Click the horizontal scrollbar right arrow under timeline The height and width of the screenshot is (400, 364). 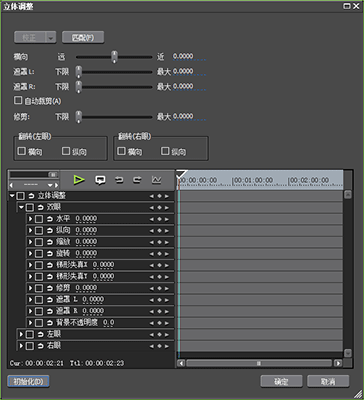click(338, 363)
